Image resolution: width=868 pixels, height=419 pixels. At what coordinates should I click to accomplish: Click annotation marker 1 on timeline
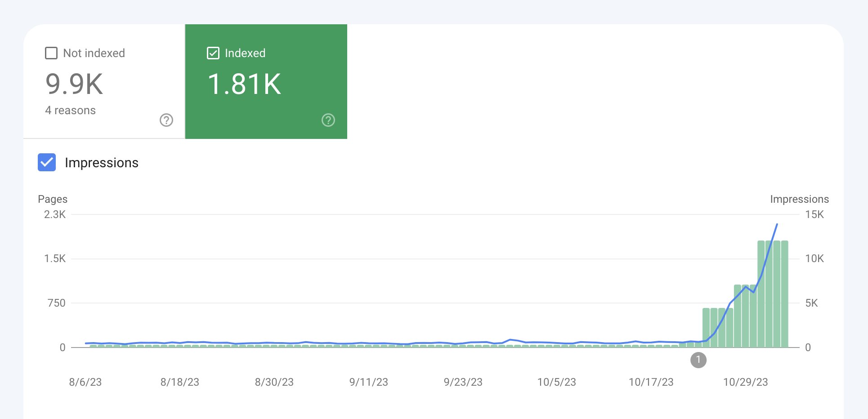pos(698,360)
